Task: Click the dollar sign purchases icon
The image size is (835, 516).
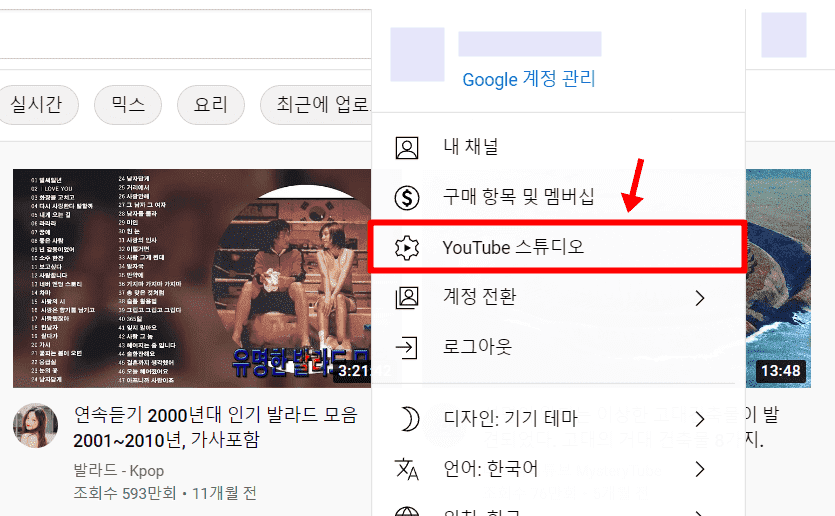Action: pyautogui.click(x=407, y=198)
